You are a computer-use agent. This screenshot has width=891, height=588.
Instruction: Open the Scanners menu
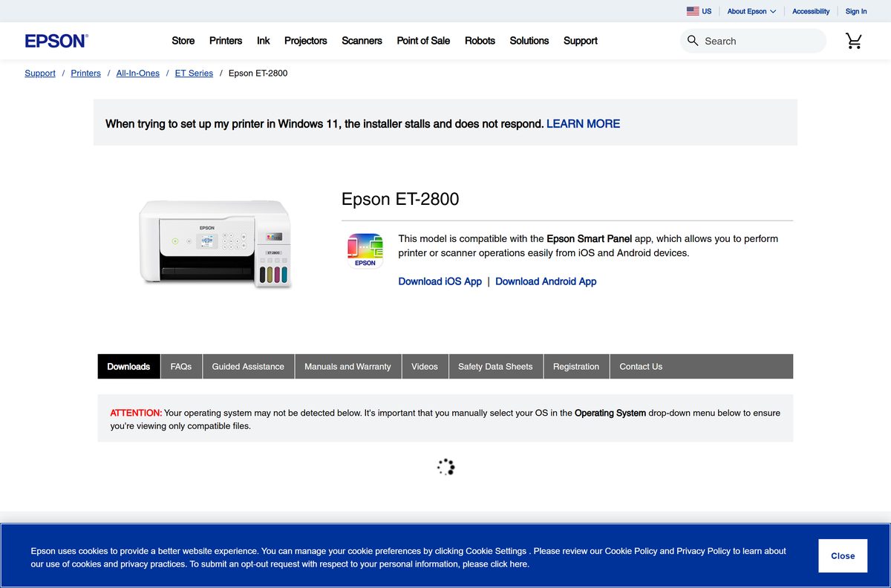pyautogui.click(x=362, y=41)
